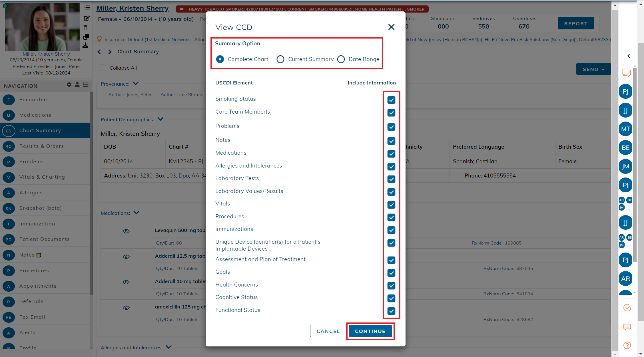Screen dimensions: 644x357
Task: Click the orange checkmark tasks icon
Action: pos(627,308)
